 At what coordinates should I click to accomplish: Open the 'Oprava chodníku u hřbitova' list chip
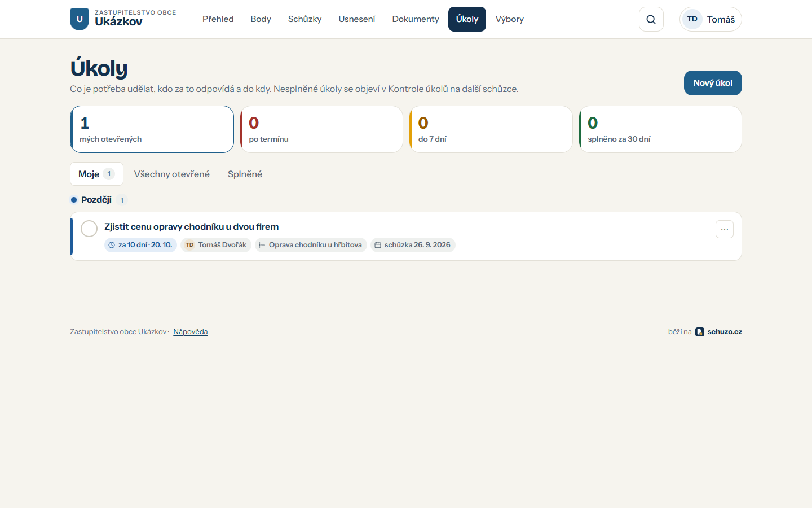pos(311,245)
